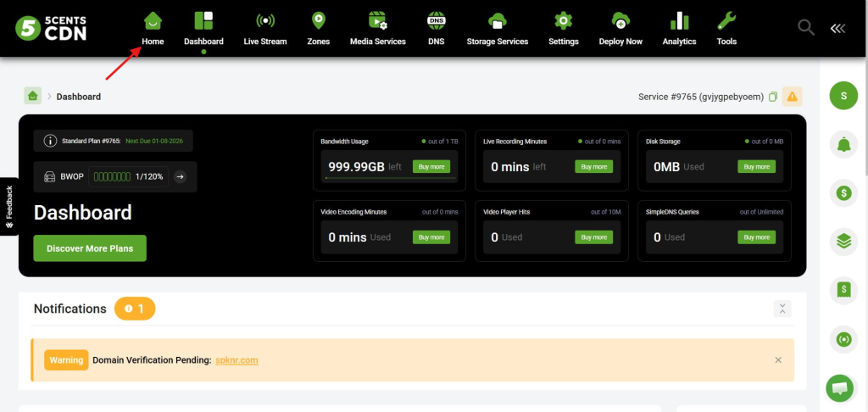The width and height of the screenshot is (868, 412).
Task: Collapse sidebar with triple-chevron icon
Action: tap(837, 28)
